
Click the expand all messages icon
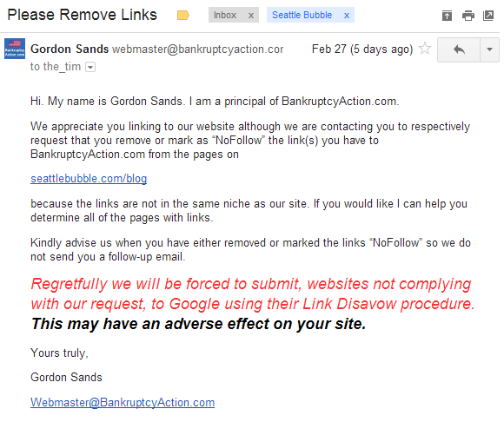447,16
